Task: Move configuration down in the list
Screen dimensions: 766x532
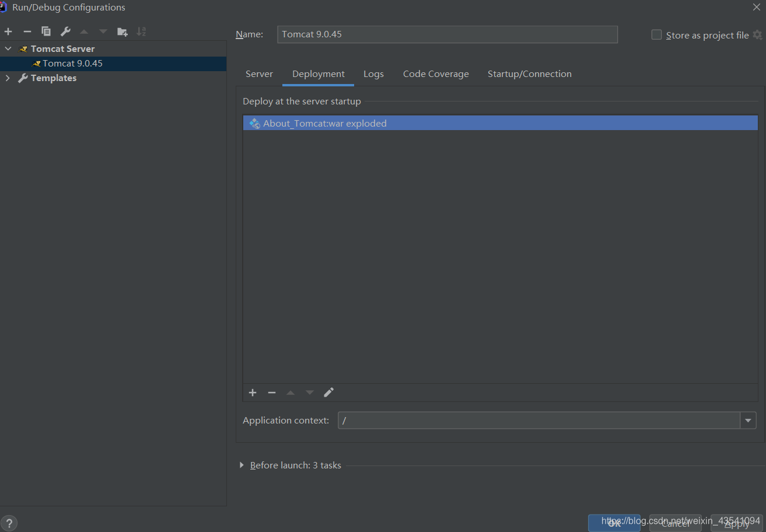Action: point(103,32)
